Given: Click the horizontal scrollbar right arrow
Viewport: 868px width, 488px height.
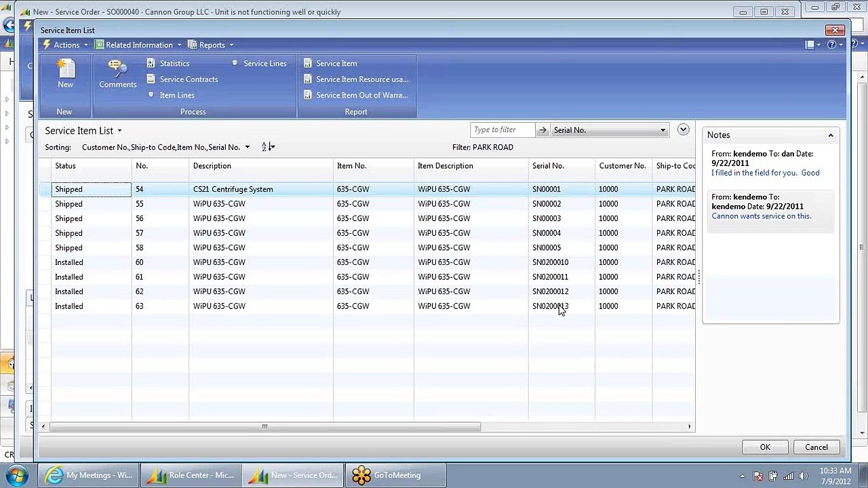Looking at the screenshot, I should [x=690, y=426].
